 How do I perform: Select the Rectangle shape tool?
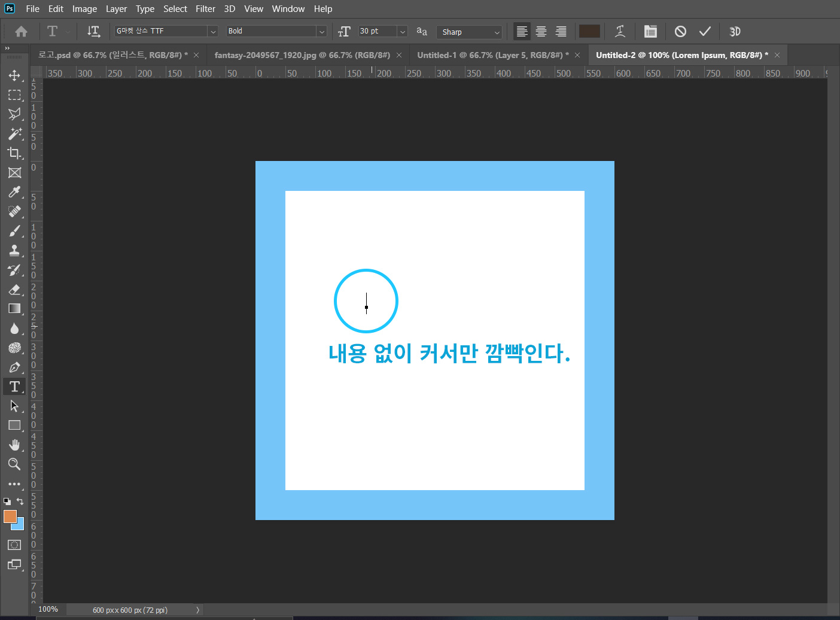click(x=14, y=426)
